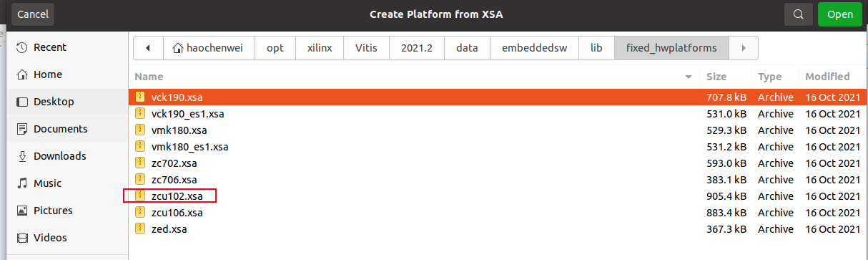The image size is (868, 260).
Task: Click the zcu102.xsa archive icon
Action: 140,196
